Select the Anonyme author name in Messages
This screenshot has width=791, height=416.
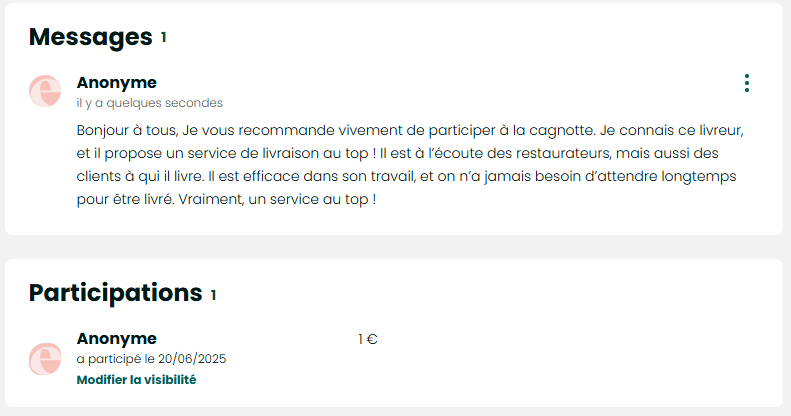pyautogui.click(x=116, y=82)
